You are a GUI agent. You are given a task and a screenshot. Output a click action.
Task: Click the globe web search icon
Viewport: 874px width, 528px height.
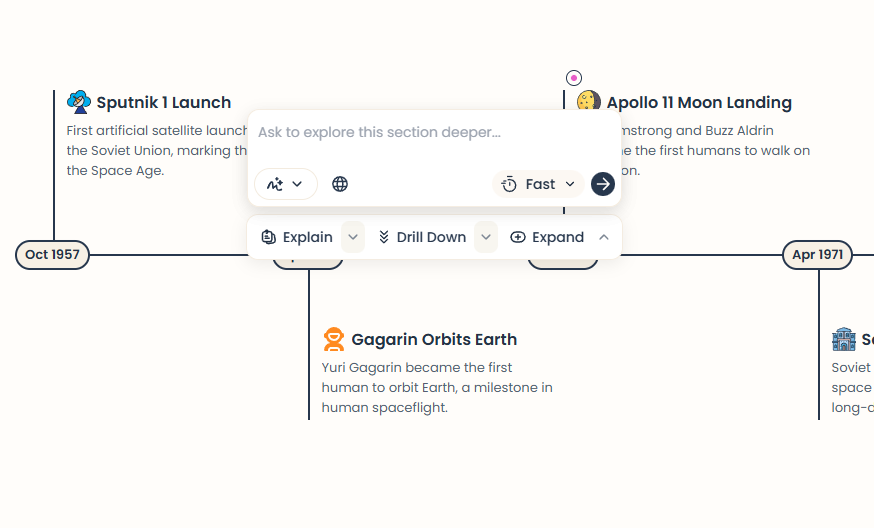(x=340, y=184)
